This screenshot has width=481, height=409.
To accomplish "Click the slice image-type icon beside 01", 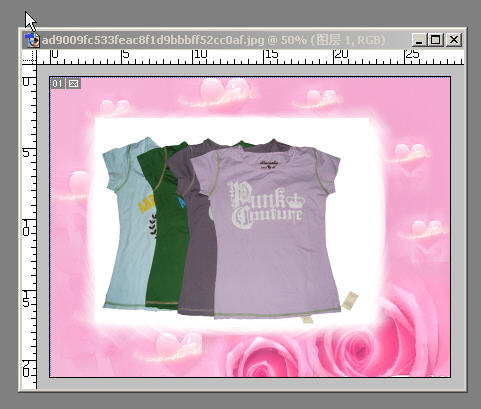I will pyautogui.click(x=73, y=83).
